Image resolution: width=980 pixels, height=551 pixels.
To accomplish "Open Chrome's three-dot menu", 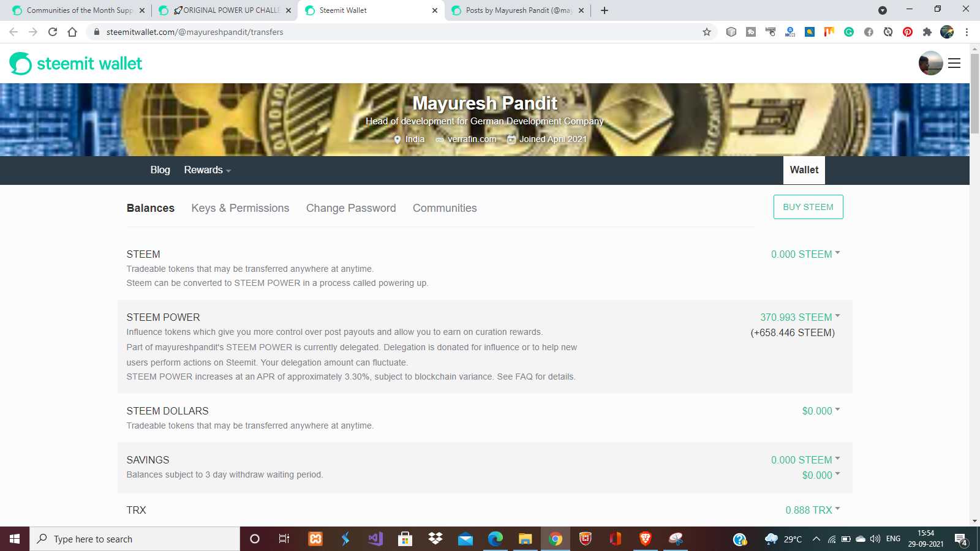I will (967, 32).
